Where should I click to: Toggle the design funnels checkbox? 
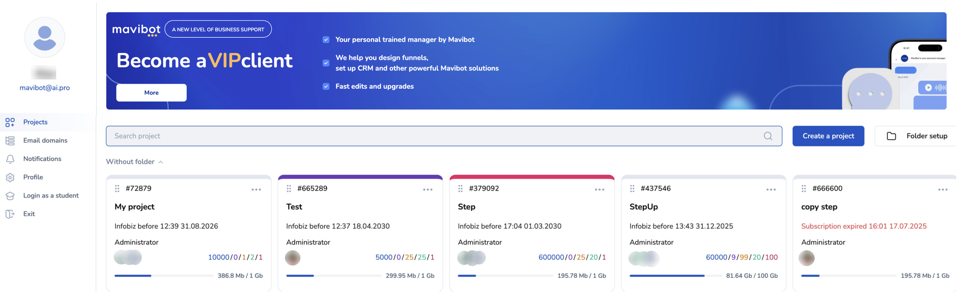[326, 63]
